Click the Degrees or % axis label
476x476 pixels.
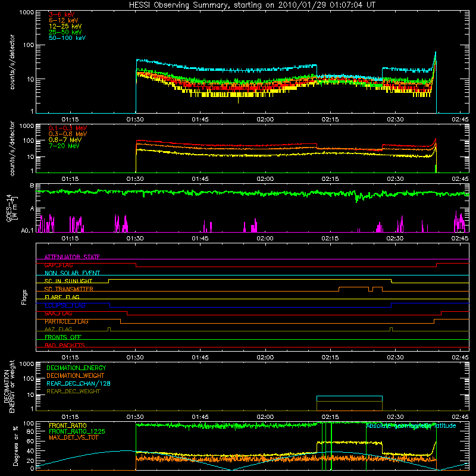(x=15, y=446)
